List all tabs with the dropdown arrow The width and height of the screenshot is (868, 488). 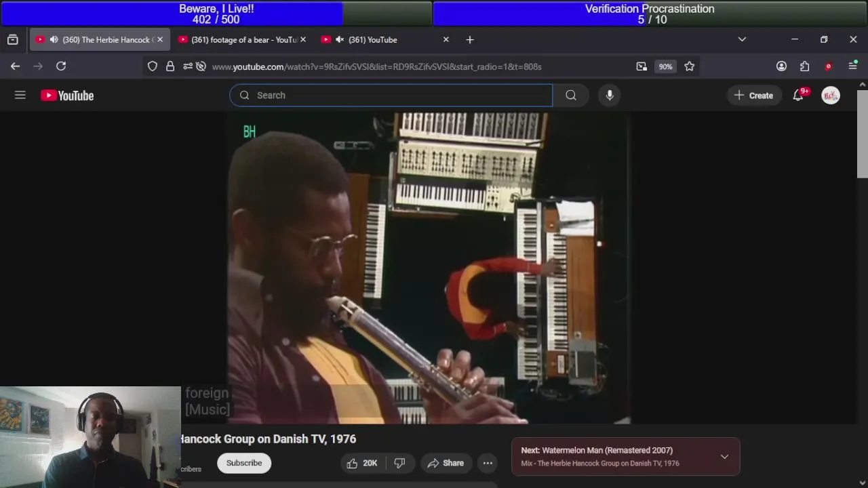742,39
